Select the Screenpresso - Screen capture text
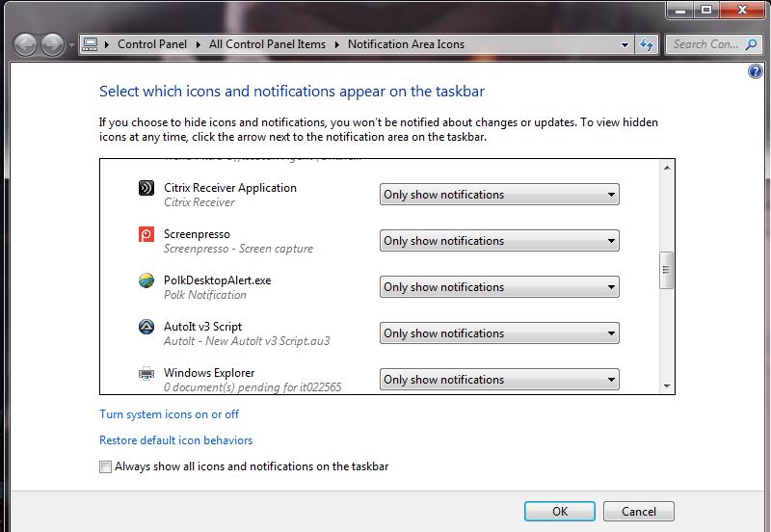Image resolution: width=771 pixels, height=532 pixels. [x=238, y=249]
